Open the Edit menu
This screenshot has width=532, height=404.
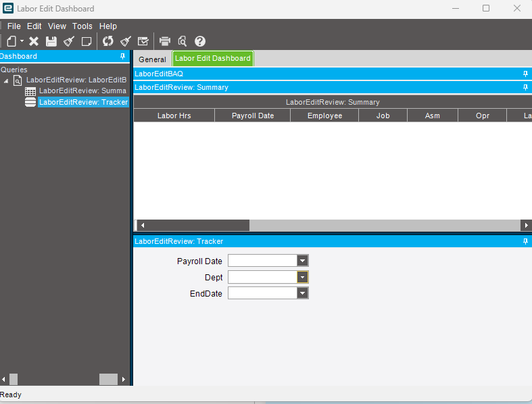pos(34,26)
